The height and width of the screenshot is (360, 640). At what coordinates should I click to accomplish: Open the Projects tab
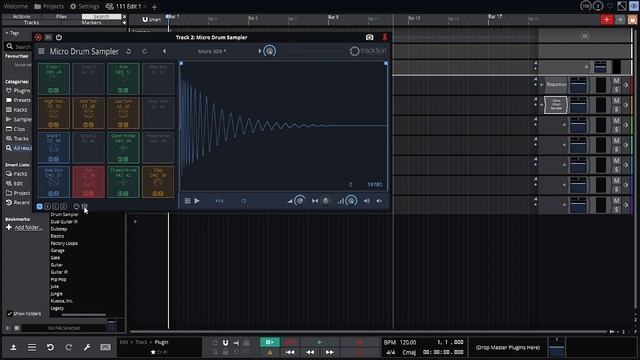49,7
